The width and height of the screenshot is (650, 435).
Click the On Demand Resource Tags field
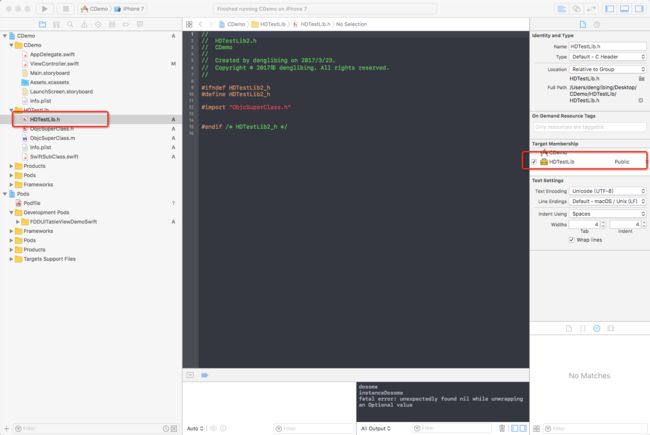click(589, 127)
